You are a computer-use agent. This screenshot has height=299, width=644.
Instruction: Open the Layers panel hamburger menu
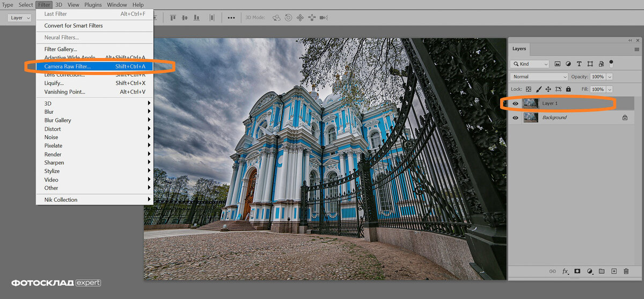tap(636, 49)
